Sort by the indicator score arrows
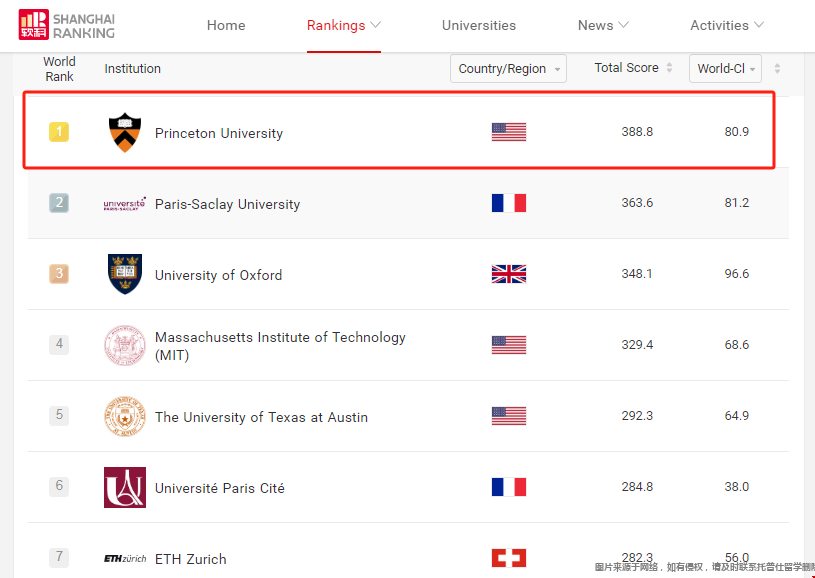Viewport: 815px width, 578px height. 777,68
